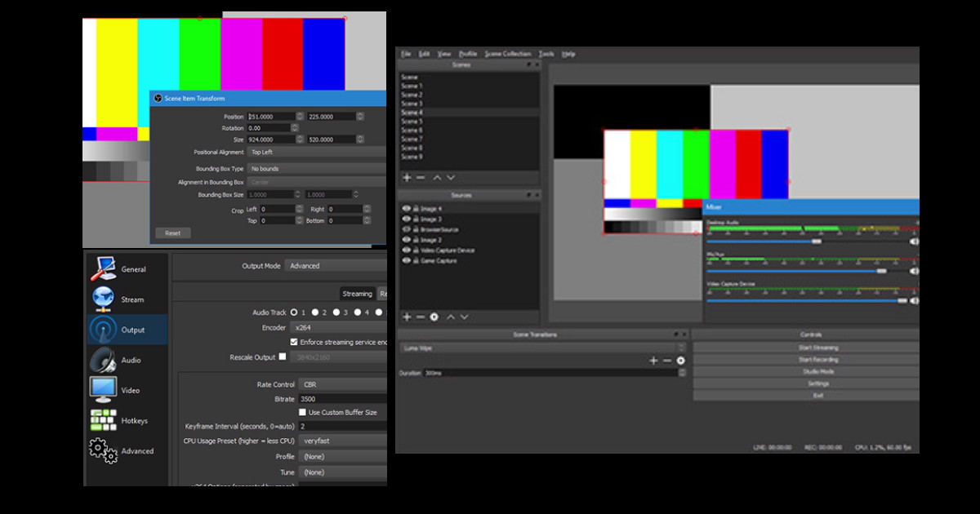The image size is (980, 514).
Task: Enable Studio Mode
Action: click(x=806, y=371)
